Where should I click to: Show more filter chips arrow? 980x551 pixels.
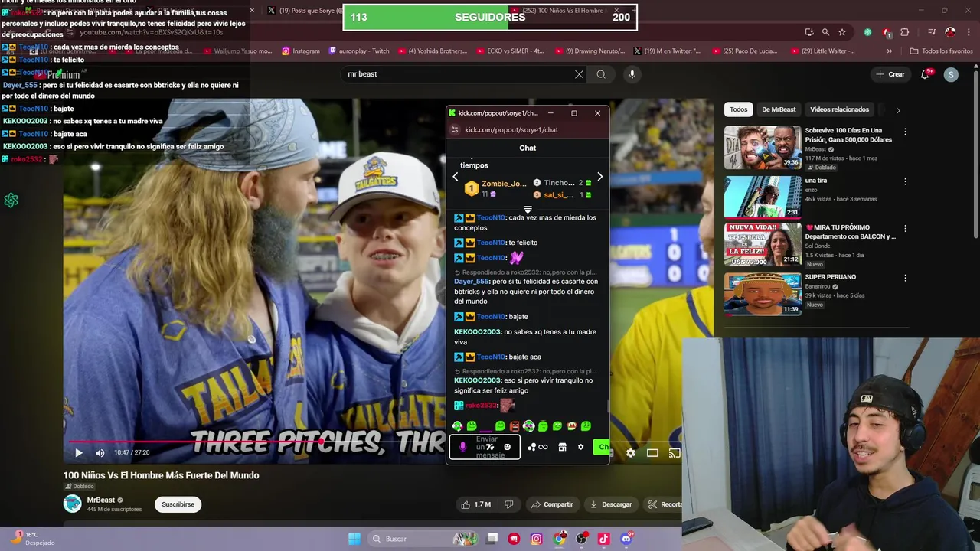(897, 110)
